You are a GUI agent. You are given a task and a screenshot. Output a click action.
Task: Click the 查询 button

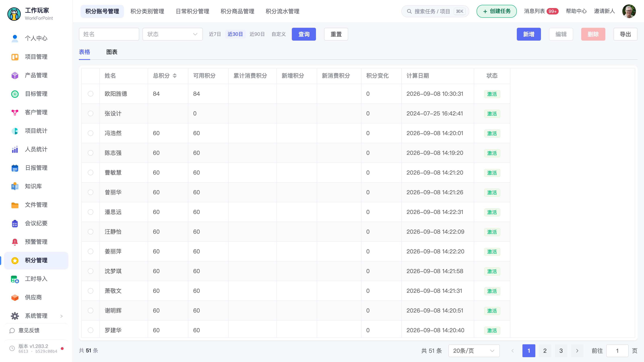click(x=304, y=34)
